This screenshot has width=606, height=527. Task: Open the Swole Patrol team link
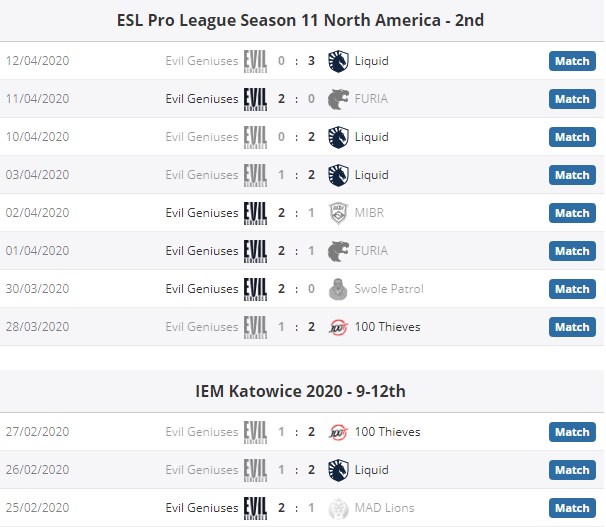(389, 289)
